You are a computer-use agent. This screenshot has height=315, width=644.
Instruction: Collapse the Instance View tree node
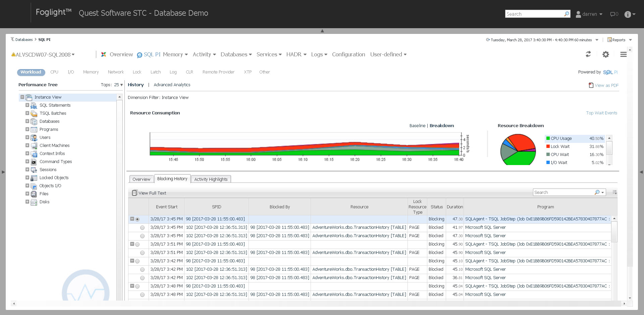click(21, 97)
